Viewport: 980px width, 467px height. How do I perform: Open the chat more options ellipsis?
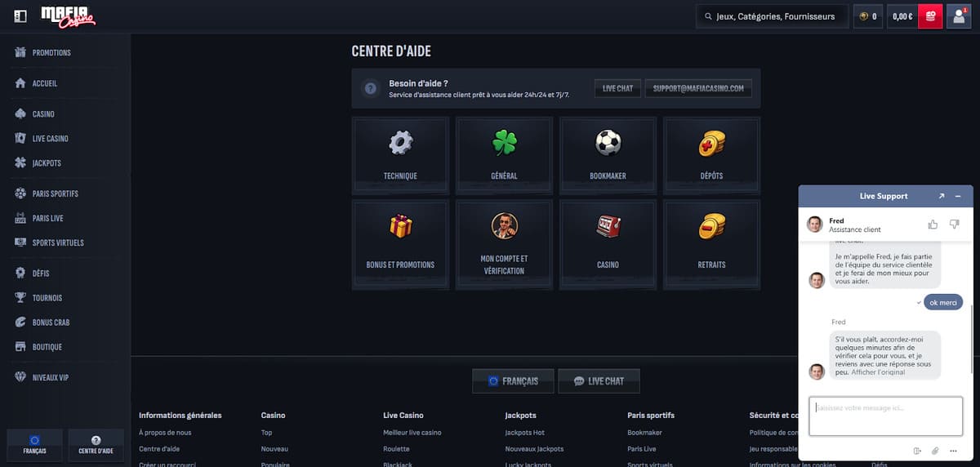(x=954, y=451)
